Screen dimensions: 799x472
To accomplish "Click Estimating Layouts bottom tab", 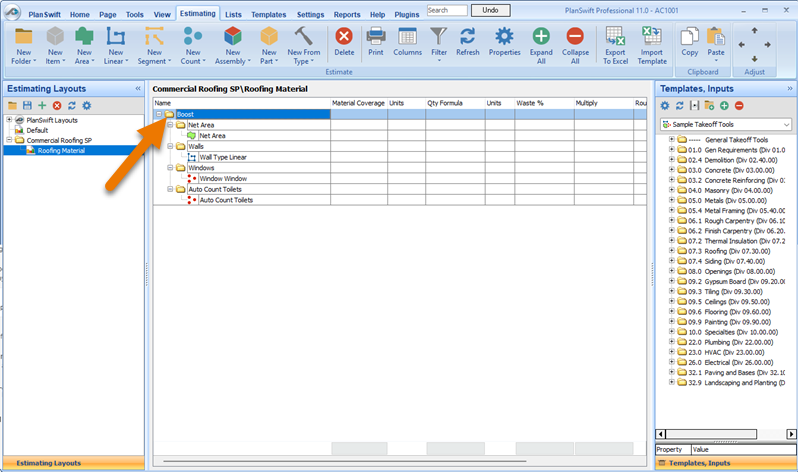I will [x=73, y=463].
